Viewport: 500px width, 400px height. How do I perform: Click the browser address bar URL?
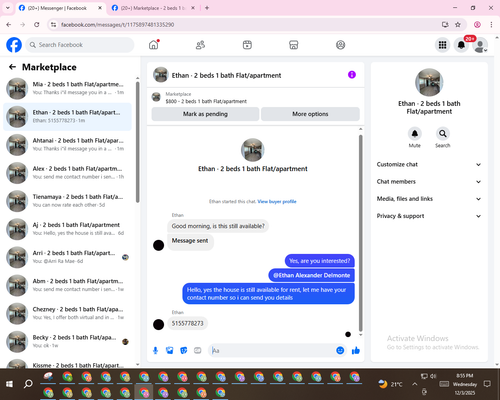117,25
